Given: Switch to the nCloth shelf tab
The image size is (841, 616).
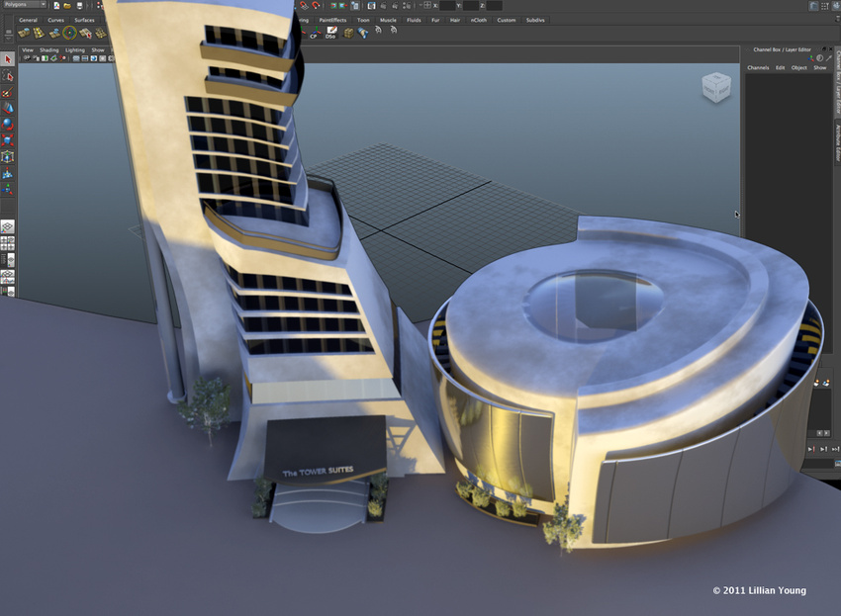Looking at the screenshot, I should [479, 20].
